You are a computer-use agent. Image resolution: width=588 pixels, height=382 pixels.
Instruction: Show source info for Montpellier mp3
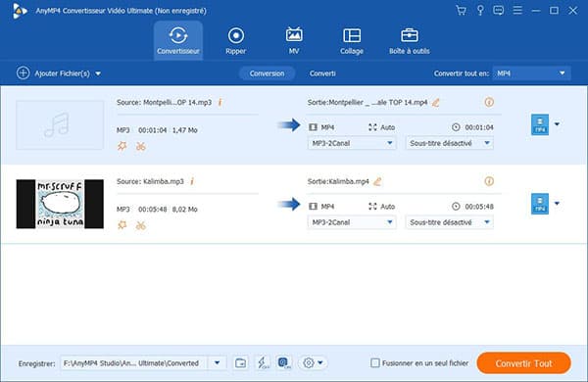click(220, 102)
